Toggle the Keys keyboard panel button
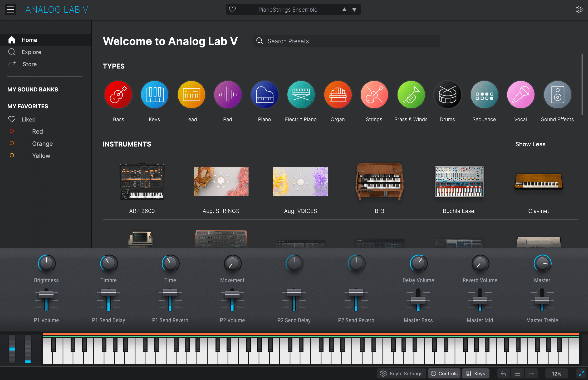588x380 pixels. (476, 373)
